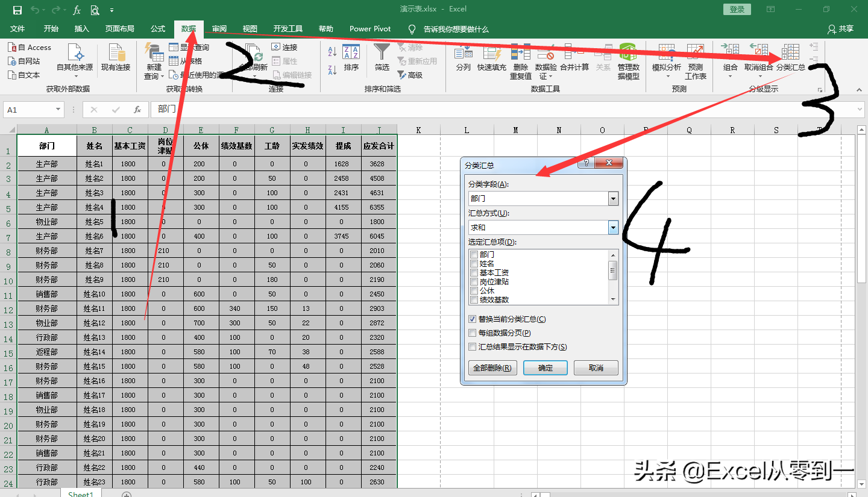
Task: Check the 岗位津贴 item in the subtotal list
Action: point(474,282)
